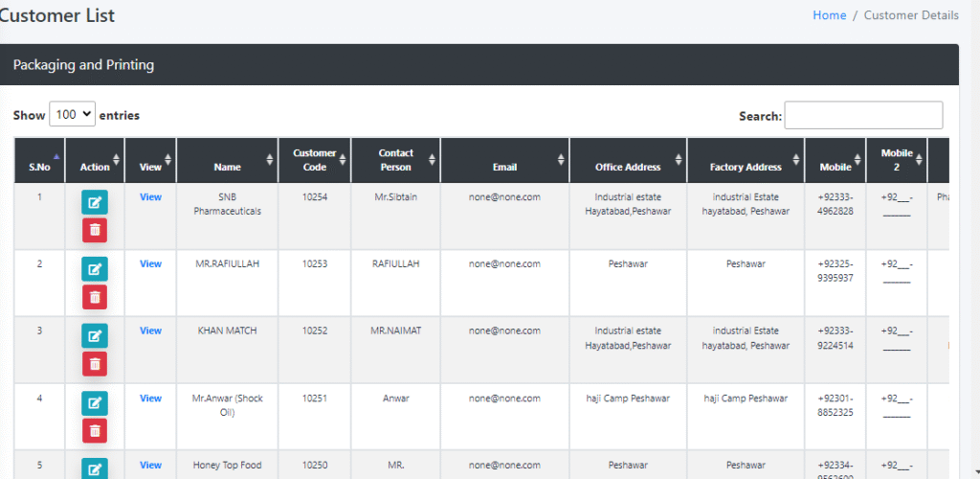Sort by Email column header
Screen dimensions: 980x479
[x=505, y=161]
